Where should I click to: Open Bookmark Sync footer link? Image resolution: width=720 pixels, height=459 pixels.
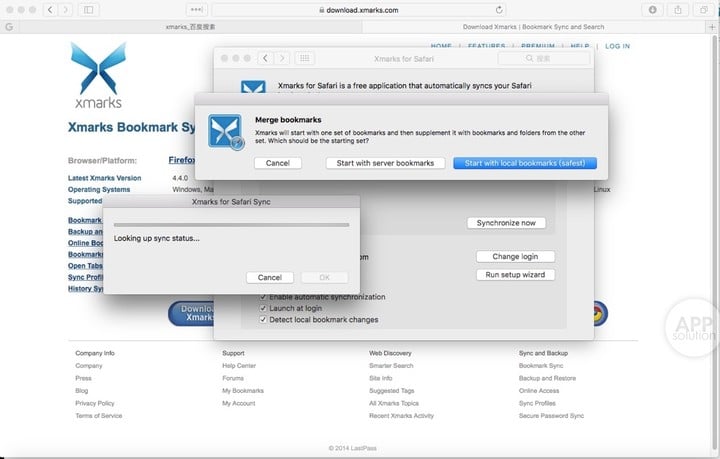click(541, 366)
